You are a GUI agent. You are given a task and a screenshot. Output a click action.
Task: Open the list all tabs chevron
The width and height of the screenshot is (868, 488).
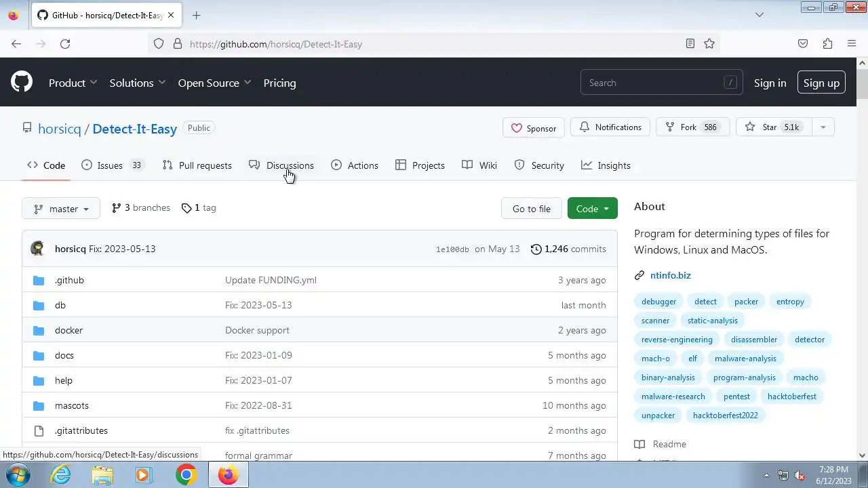click(759, 15)
